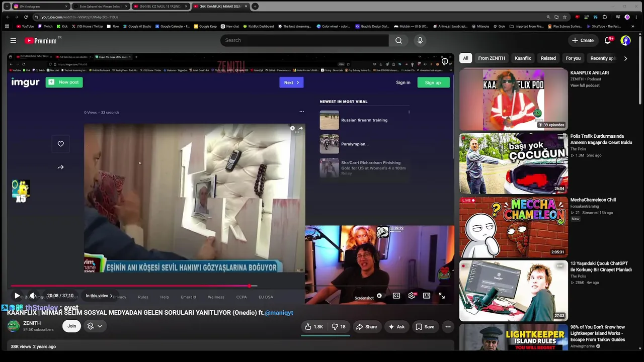Save the video to a playlist
The image size is (644, 362).
point(425,327)
